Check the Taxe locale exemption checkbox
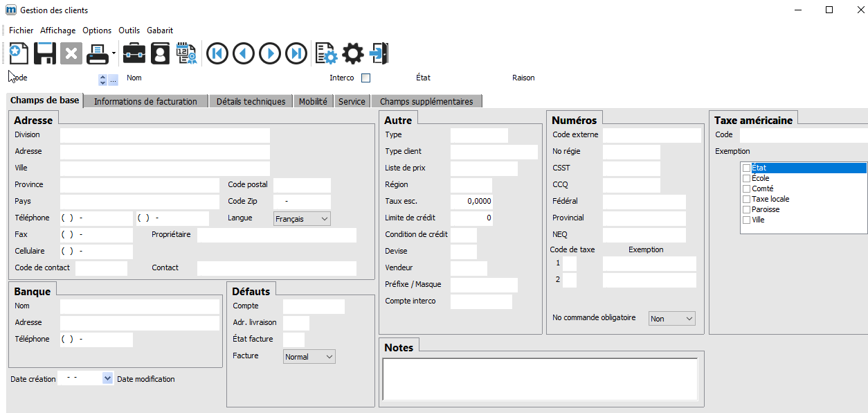 [x=746, y=199]
